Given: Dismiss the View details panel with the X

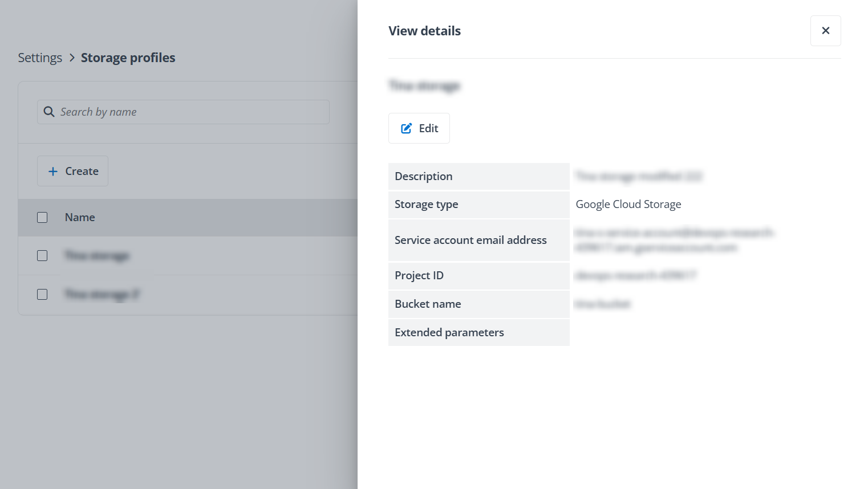Looking at the screenshot, I should (825, 30).
